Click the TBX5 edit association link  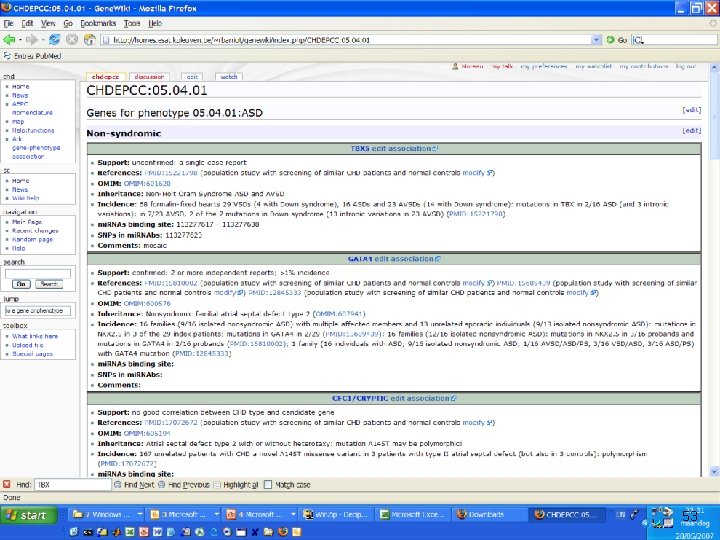tap(390, 148)
